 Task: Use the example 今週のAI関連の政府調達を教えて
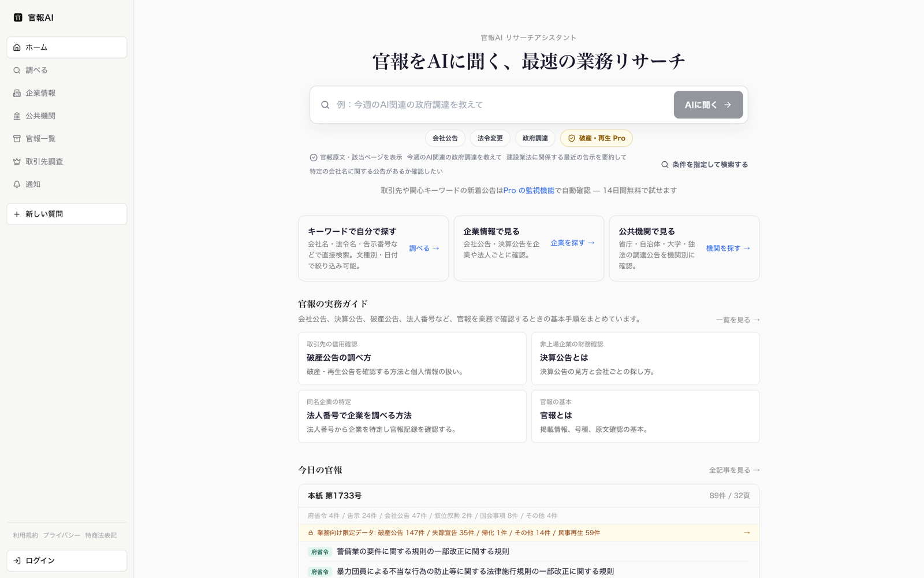pyautogui.click(x=454, y=157)
